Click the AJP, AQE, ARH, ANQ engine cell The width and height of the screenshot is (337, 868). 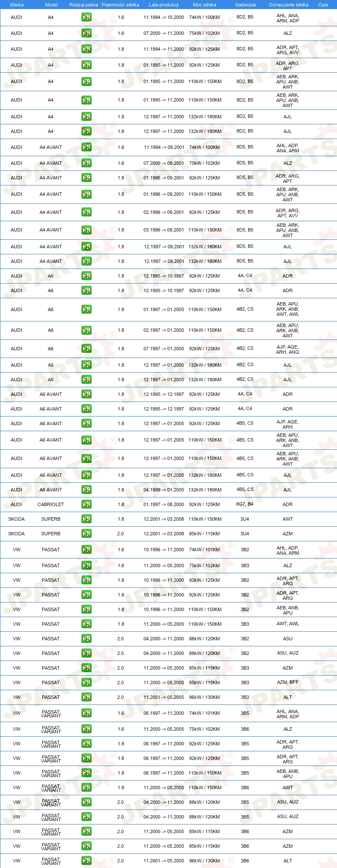(287, 349)
